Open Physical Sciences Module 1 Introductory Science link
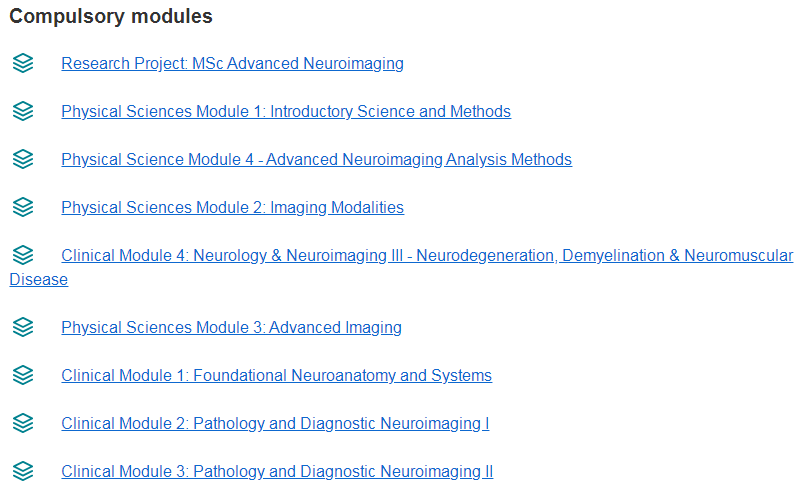 (x=286, y=112)
